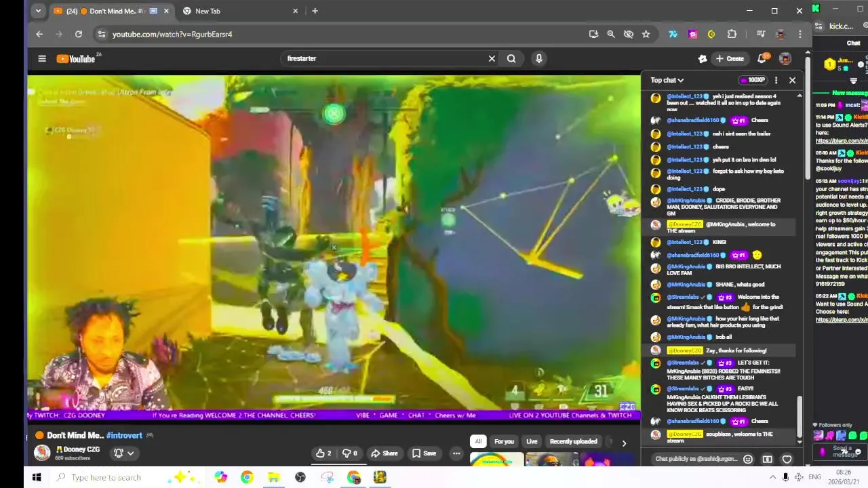Like the video with thumbs up
The height and width of the screenshot is (488, 868).
pos(324,453)
